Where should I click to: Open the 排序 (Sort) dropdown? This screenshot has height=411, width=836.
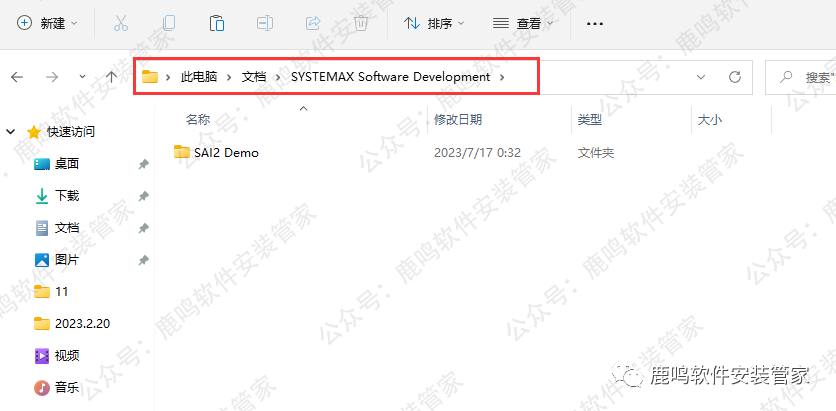click(x=435, y=22)
